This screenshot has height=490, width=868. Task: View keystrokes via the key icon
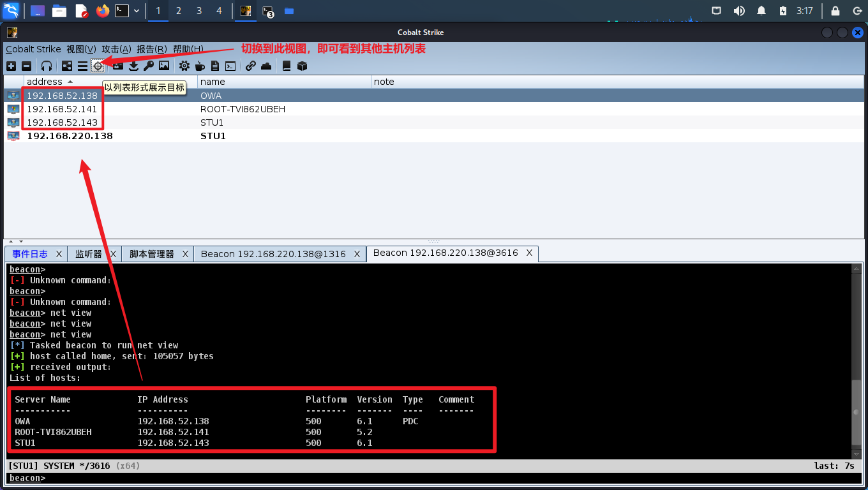(149, 66)
